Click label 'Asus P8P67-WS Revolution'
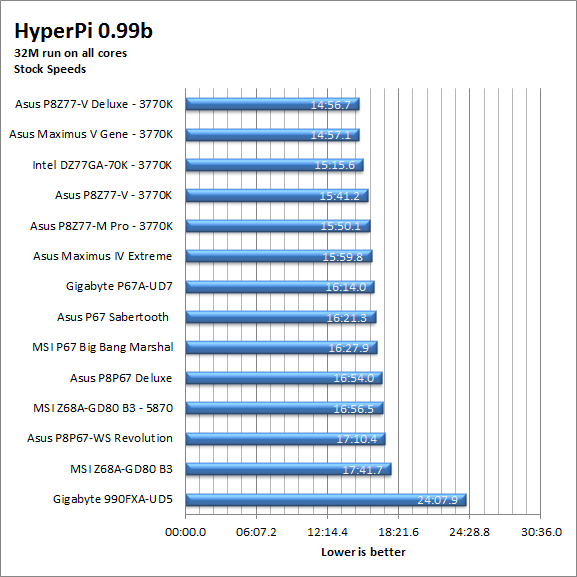 tap(100, 438)
